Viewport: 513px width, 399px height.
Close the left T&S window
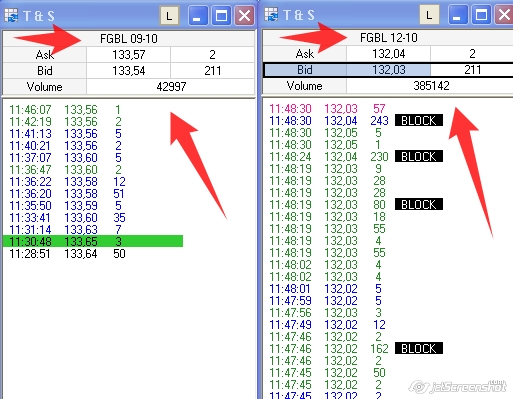[245, 16]
